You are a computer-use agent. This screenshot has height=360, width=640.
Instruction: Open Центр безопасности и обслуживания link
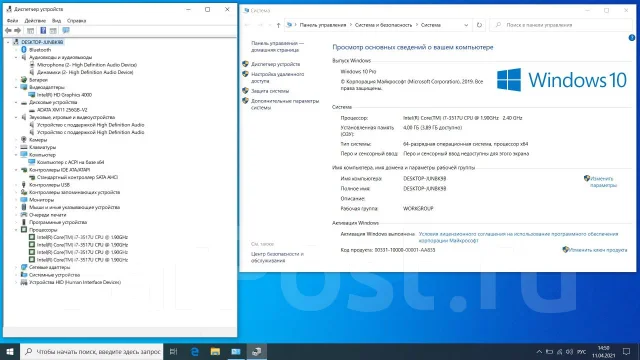pyautogui.click(x=277, y=257)
